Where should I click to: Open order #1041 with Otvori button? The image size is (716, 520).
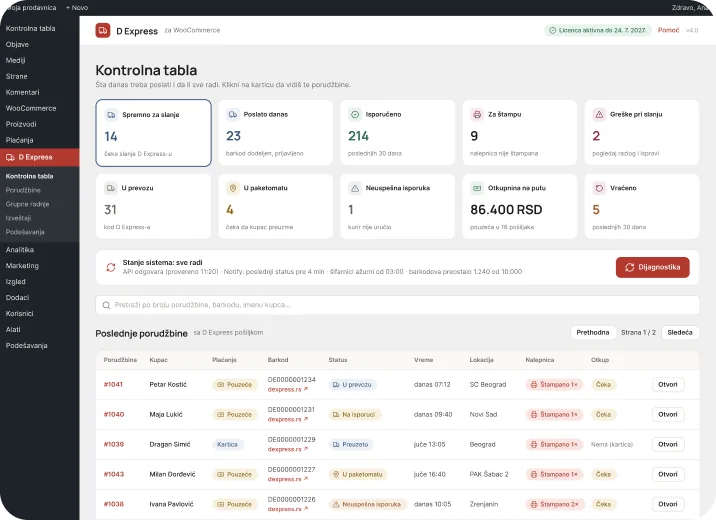coord(668,384)
